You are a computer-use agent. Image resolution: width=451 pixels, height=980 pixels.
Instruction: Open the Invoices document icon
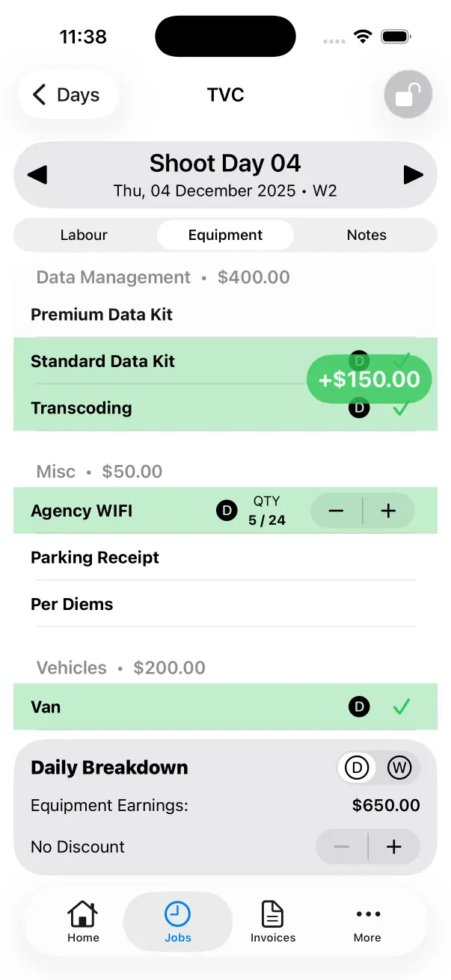pos(272,913)
